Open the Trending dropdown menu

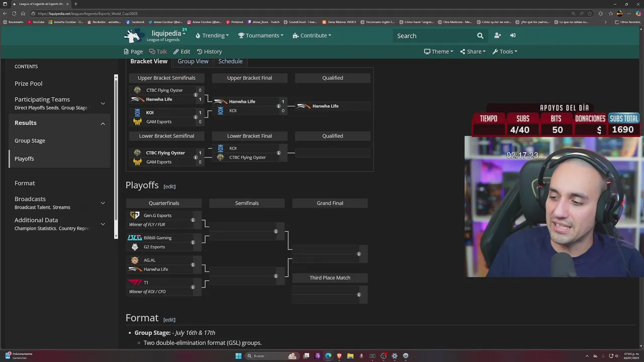click(x=212, y=36)
